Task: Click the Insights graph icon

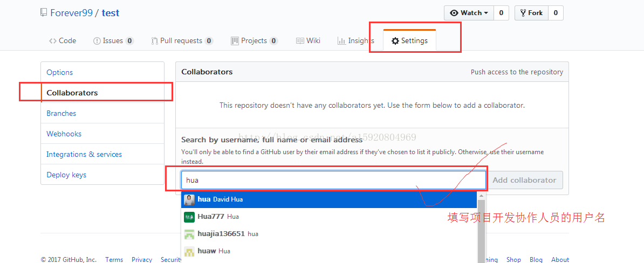Action: click(x=341, y=41)
